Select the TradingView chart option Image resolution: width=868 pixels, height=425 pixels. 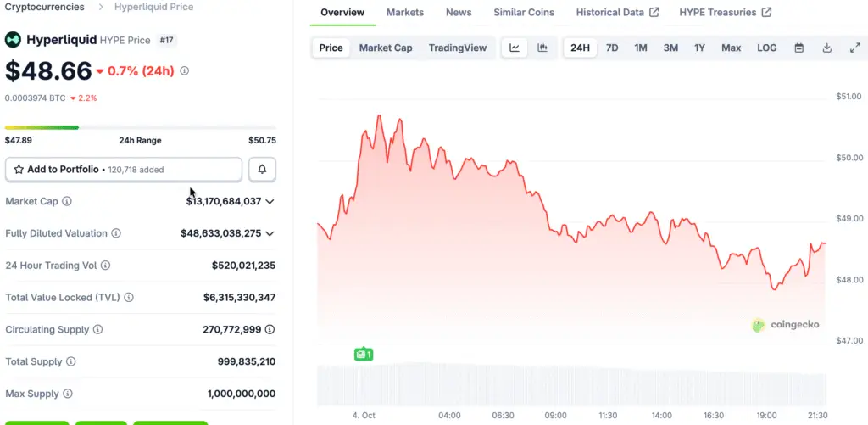click(x=458, y=48)
